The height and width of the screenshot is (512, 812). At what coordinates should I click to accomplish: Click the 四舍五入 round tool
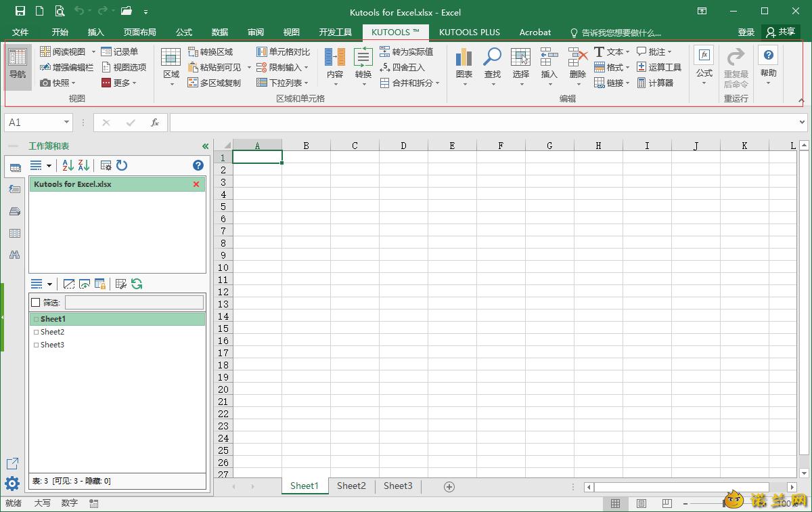pyautogui.click(x=402, y=67)
